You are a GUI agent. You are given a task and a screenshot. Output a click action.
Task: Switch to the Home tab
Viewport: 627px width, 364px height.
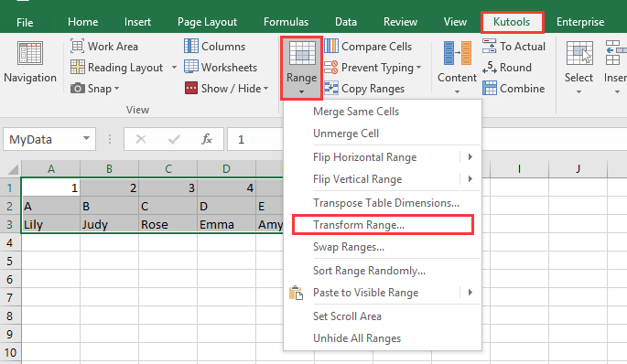pyautogui.click(x=82, y=22)
